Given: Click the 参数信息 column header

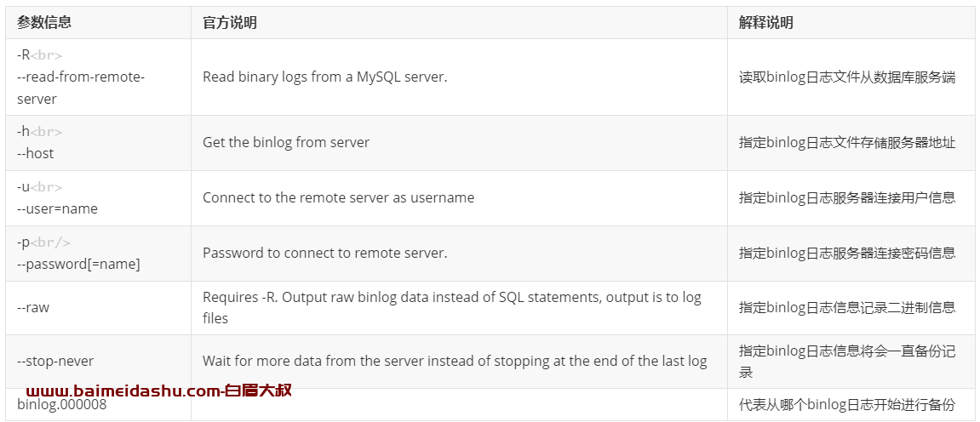Looking at the screenshot, I should click(44, 22).
